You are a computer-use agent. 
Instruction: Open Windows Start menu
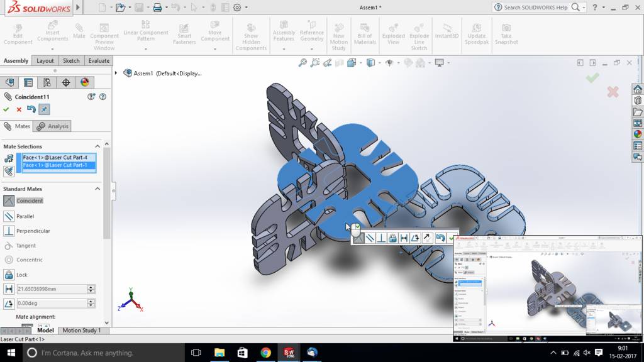click(x=11, y=353)
